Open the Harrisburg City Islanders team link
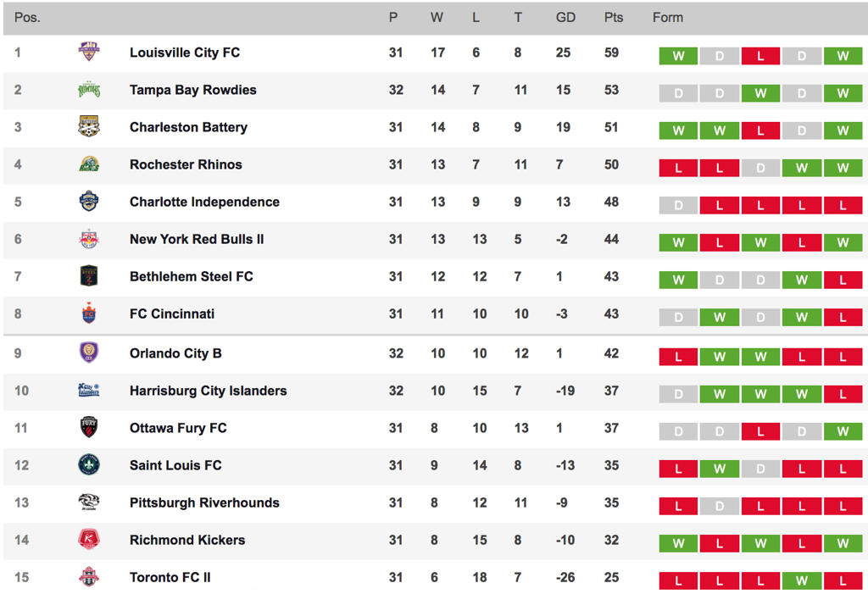This screenshot has width=868, height=594. pos(209,391)
